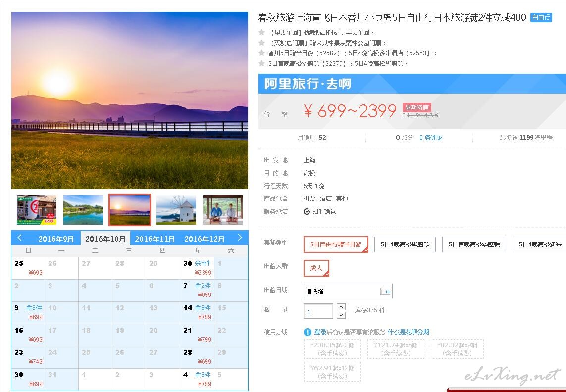This screenshot has height=392, width=566.
Task: Choose installment ¥238.35起x3期
Action: click(x=332, y=349)
